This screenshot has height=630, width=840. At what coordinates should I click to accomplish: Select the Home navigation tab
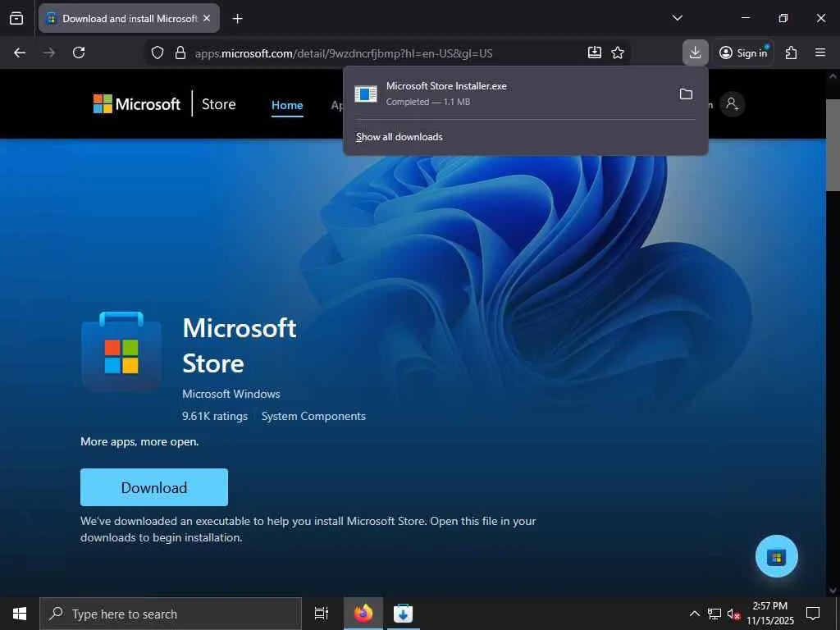[x=287, y=105]
